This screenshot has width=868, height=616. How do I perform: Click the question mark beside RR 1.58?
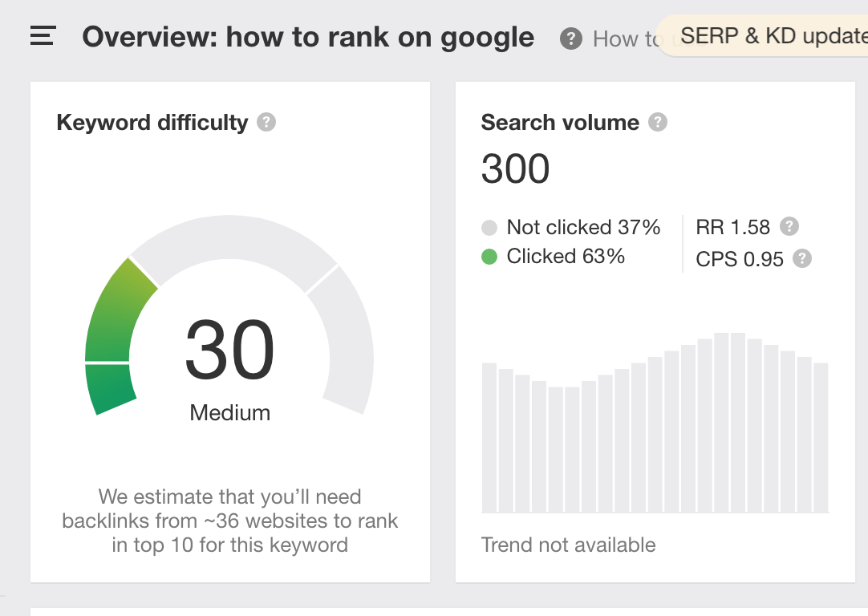coord(789,226)
